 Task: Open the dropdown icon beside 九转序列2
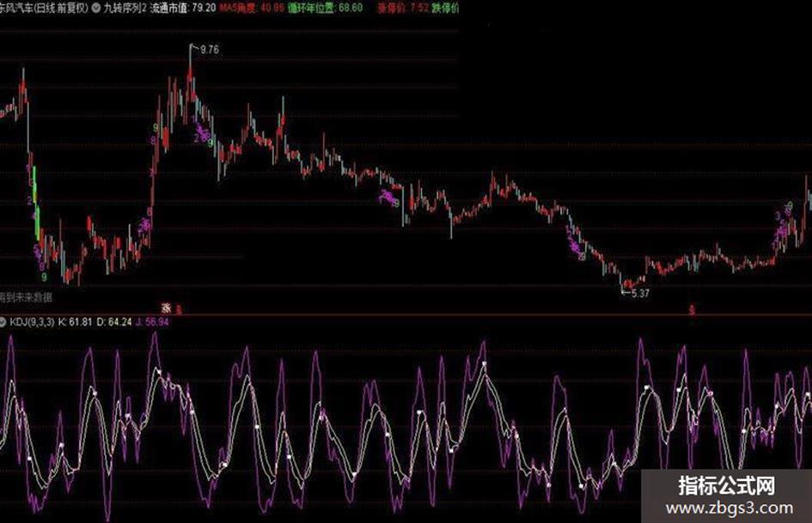[x=96, y=9]
